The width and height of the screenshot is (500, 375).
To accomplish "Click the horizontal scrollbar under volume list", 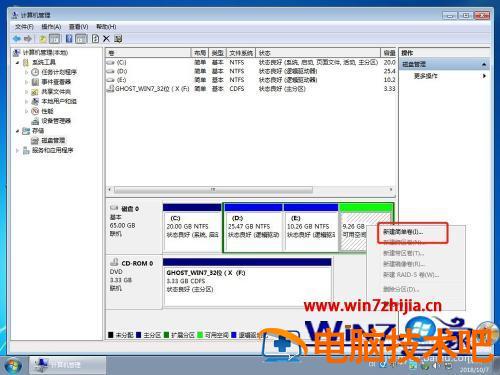I will point(213,189).
